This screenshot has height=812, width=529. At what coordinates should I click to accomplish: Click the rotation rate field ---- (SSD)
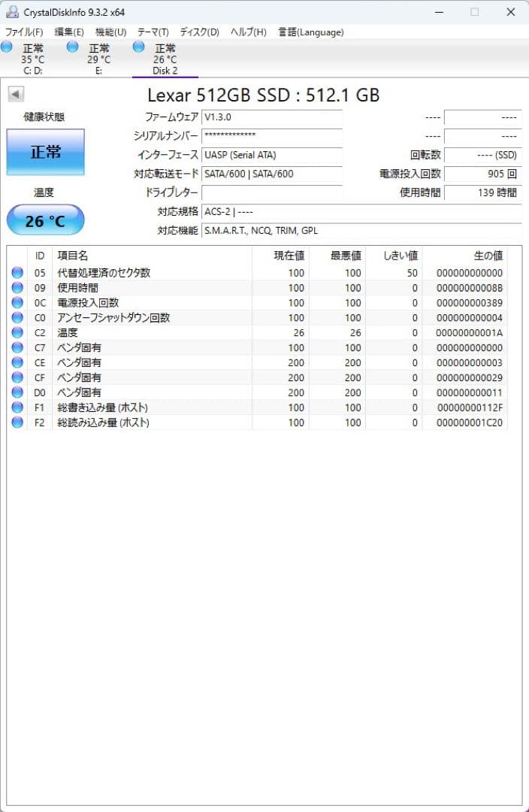[x=483, y=155]
